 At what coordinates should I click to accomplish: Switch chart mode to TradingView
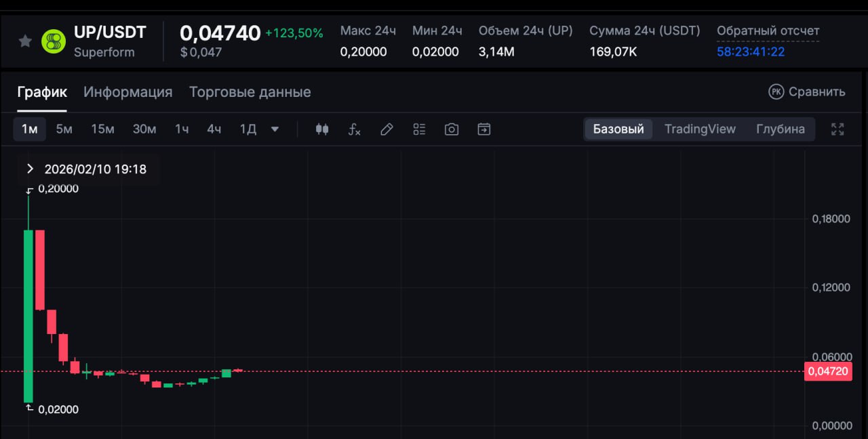(x=700, y=129)
